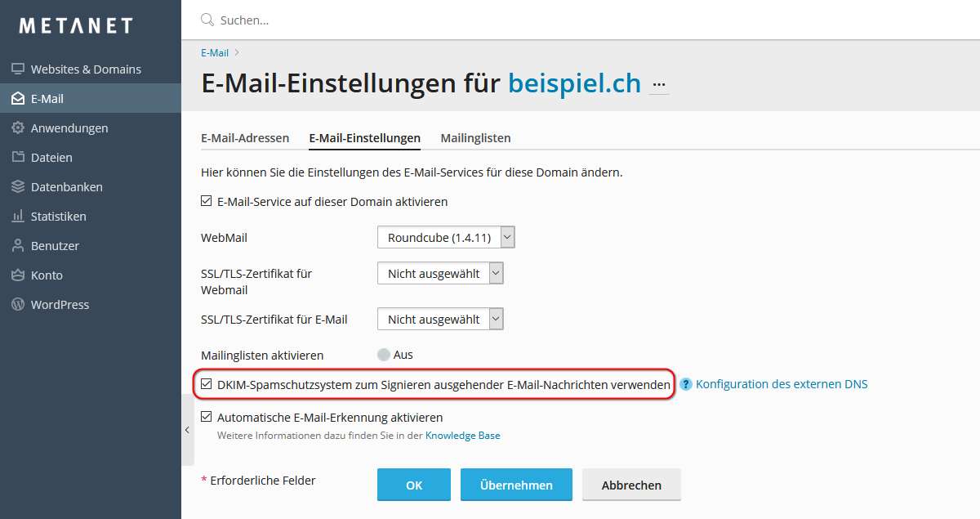Click the WordPress logo icon in sidebar

click(18, 305)
